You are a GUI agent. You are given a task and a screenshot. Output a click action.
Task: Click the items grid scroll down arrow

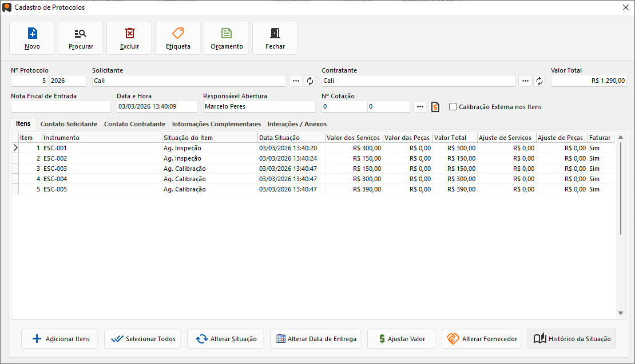[x=621, y=313]
